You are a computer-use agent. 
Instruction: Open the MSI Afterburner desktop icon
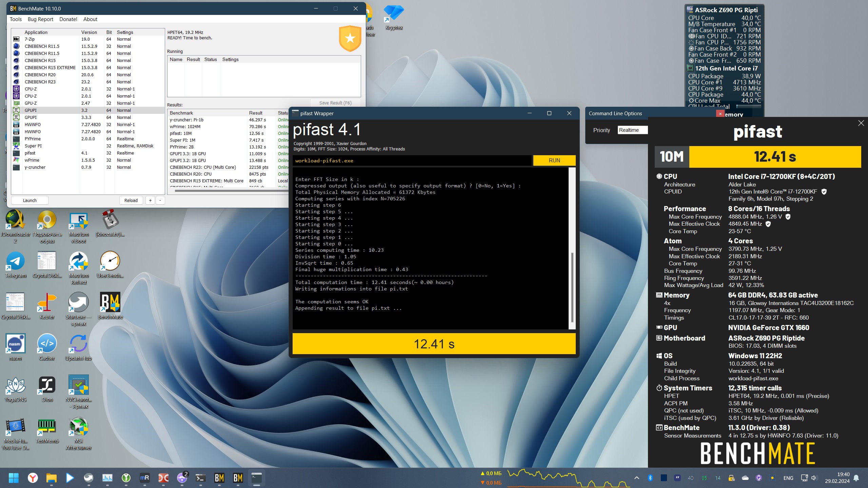[x=79, y=433]
